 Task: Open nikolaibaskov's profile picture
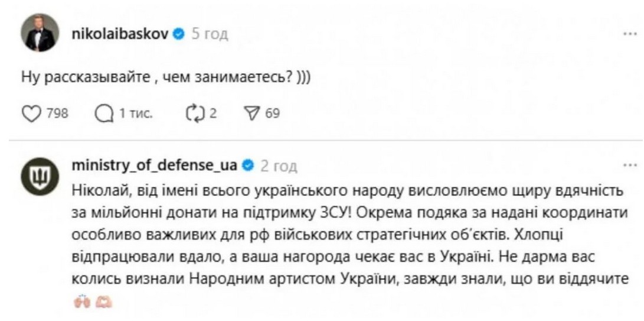click(x=40, y=33)
